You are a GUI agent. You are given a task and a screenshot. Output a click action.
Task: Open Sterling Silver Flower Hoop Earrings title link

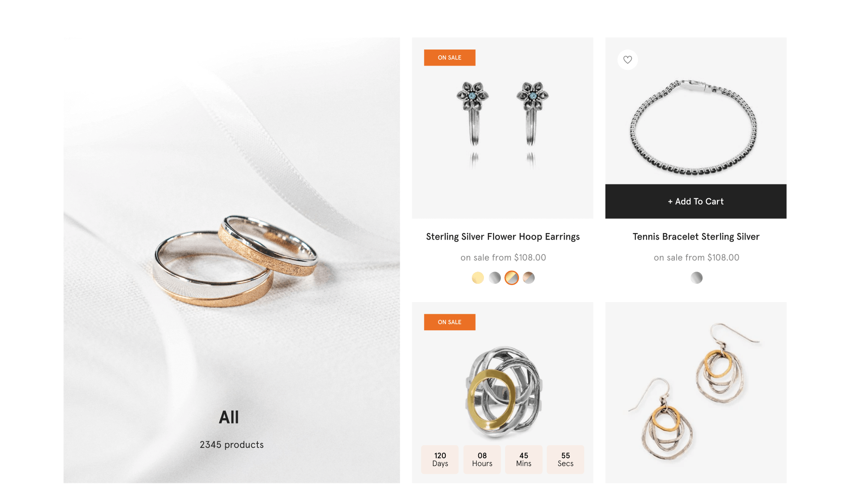pyautogui.click(x=503, y=237)
